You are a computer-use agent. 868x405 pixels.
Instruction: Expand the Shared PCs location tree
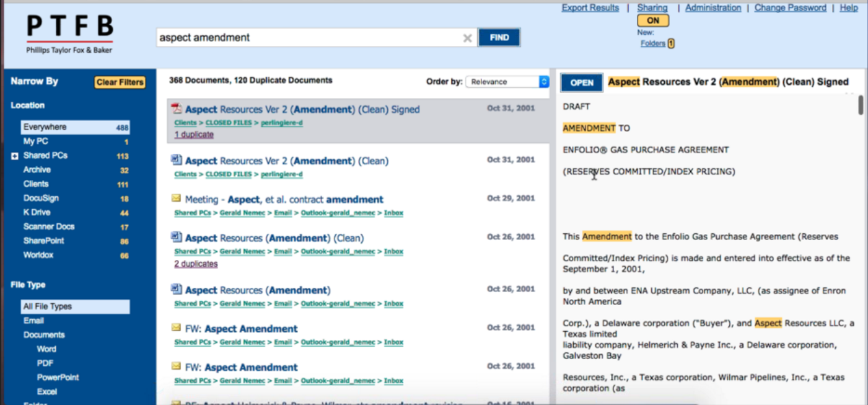[15, 156]
